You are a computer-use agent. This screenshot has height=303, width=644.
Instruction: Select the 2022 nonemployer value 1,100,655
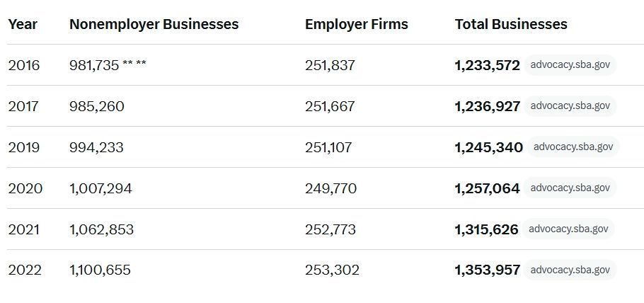[100, 270]
